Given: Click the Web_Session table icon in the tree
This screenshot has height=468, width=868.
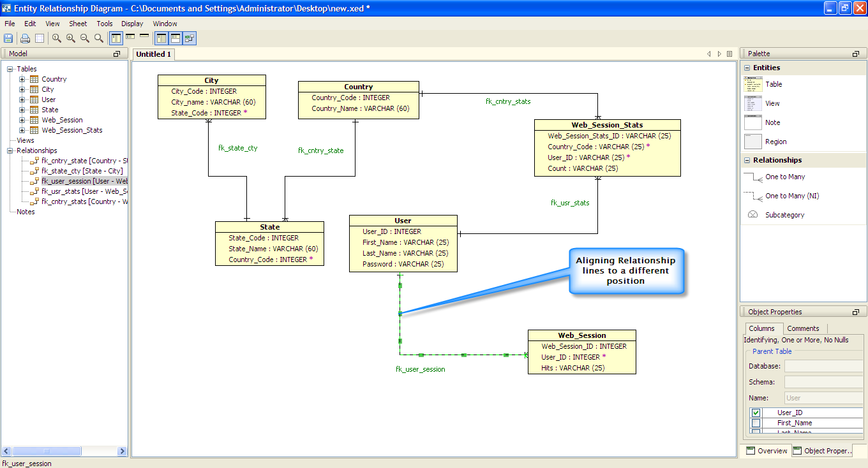Looking at the screenshot, I should tap(34, 120).
